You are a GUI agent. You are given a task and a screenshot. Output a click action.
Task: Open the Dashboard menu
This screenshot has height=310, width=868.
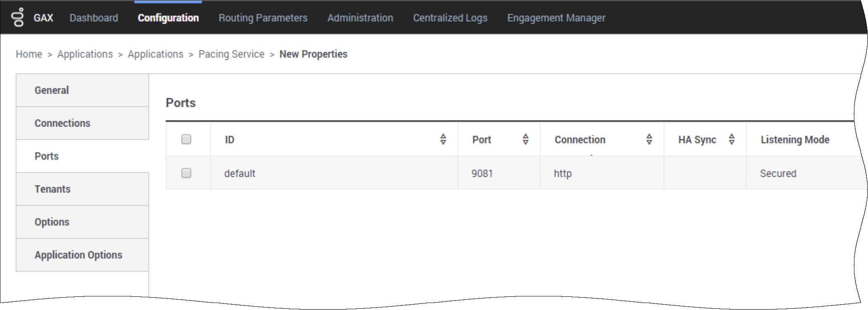(94, 18)
